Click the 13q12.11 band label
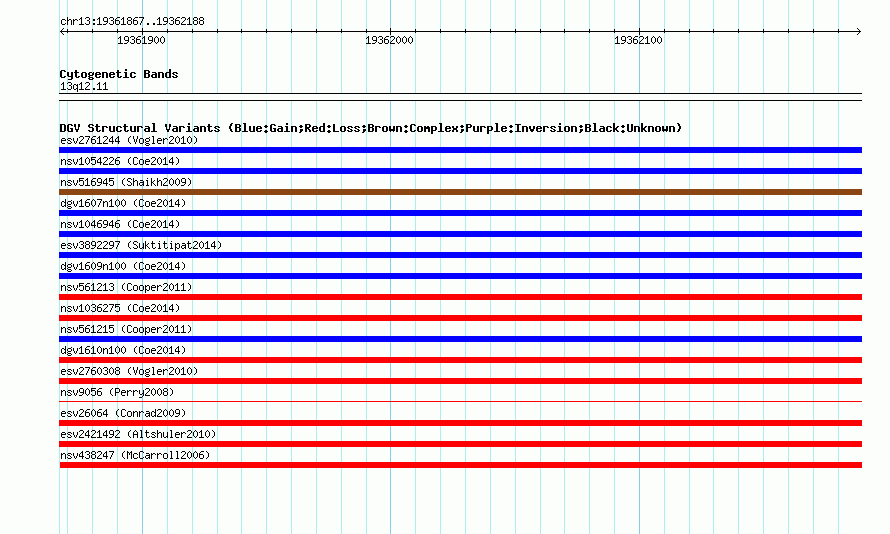The image size is (890, 534). [x=84, y=86]
